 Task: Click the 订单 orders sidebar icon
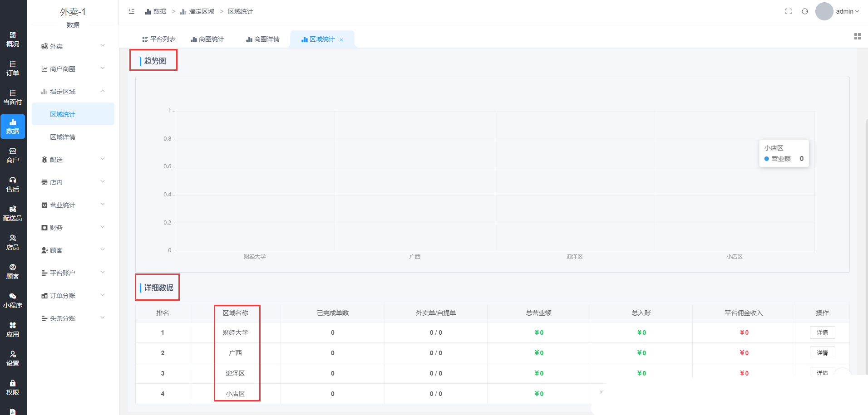tap(13, 68)
